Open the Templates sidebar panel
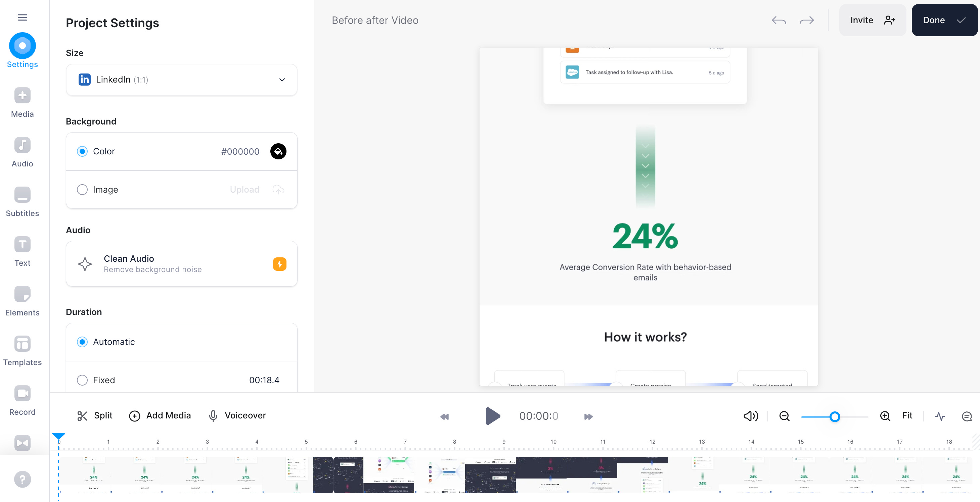The image size is (980, 502). point(23,351)
